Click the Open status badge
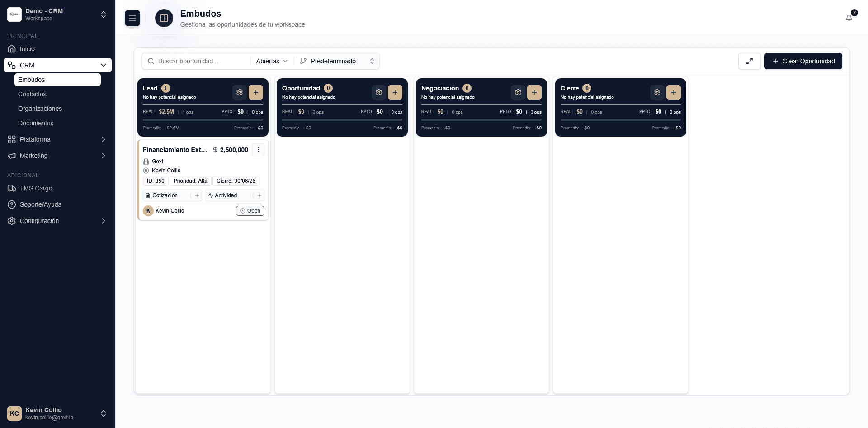The height and width of the screenshot is (428, 868). [250, 211]
